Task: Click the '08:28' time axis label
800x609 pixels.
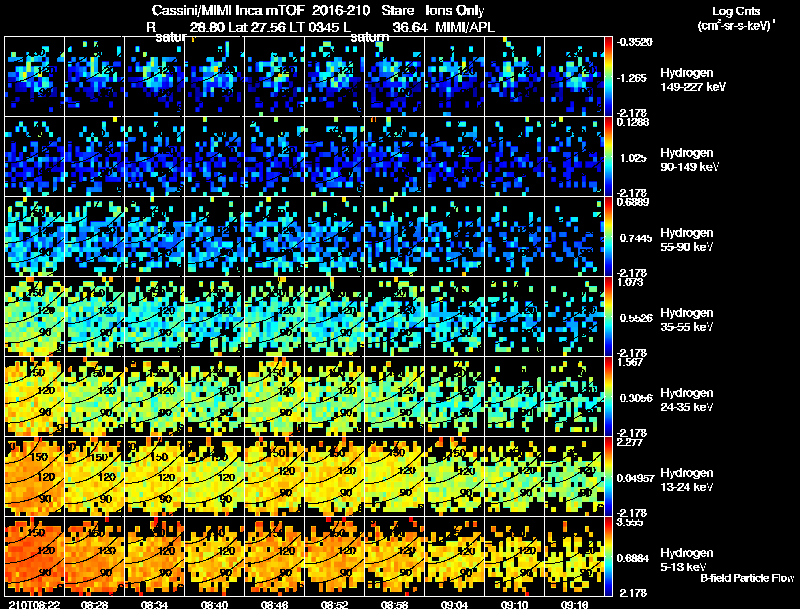Action: 94,604
